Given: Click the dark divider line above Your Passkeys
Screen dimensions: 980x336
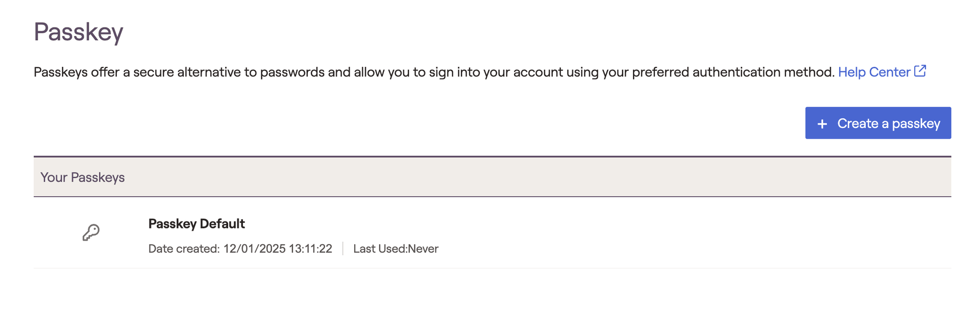Looking at the screenshot, I should tap(492, 157).
